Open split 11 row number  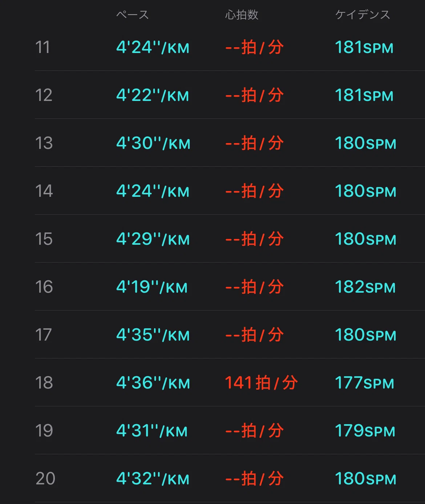click(x=42, y=47)
